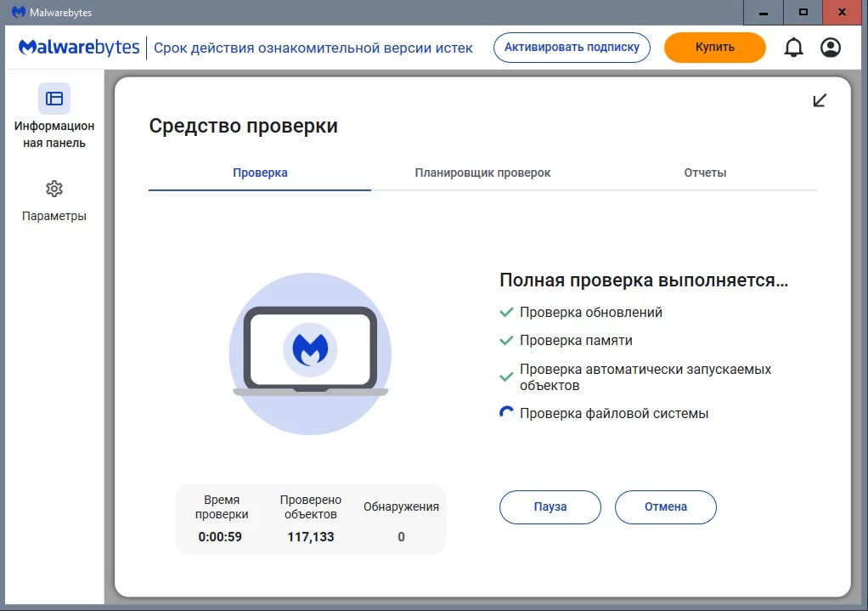Image resolution: width=868 pixels, height=611 pixels.
Task: Open the Планировщик проверок tab
Action: [482, 173]
